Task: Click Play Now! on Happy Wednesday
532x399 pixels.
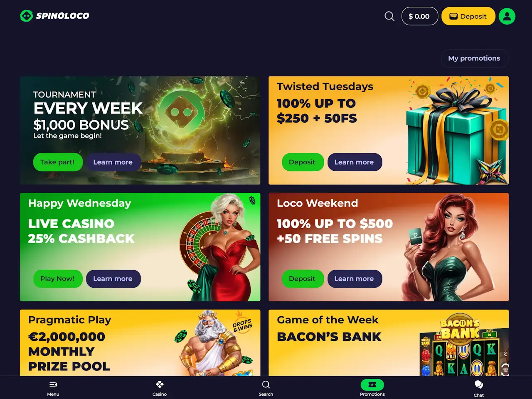Action: (58, 278)
